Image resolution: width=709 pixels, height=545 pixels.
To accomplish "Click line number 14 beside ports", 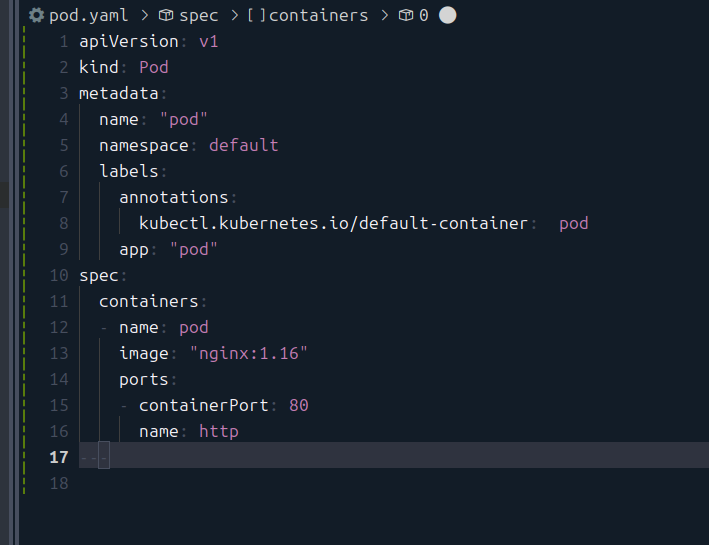I will 59,379.
